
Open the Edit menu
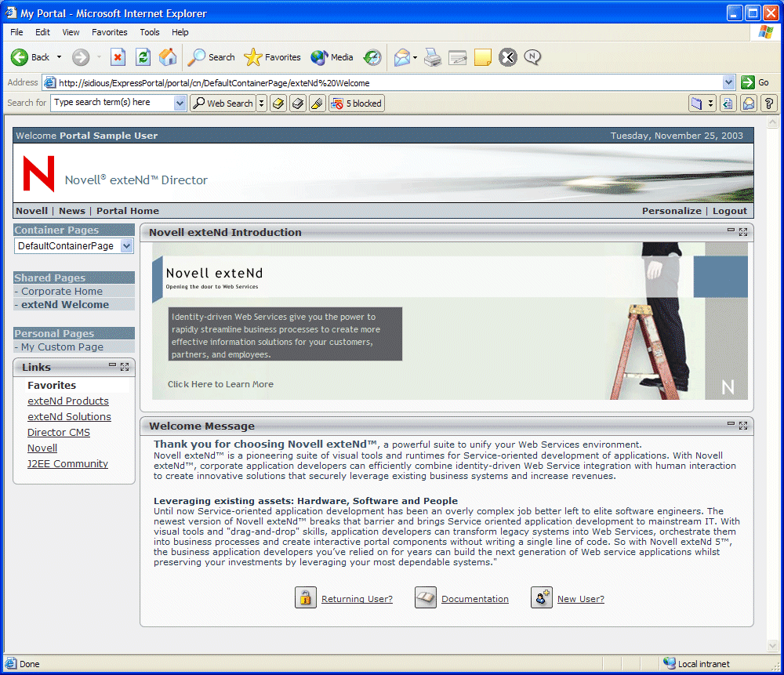pos(42,32)
